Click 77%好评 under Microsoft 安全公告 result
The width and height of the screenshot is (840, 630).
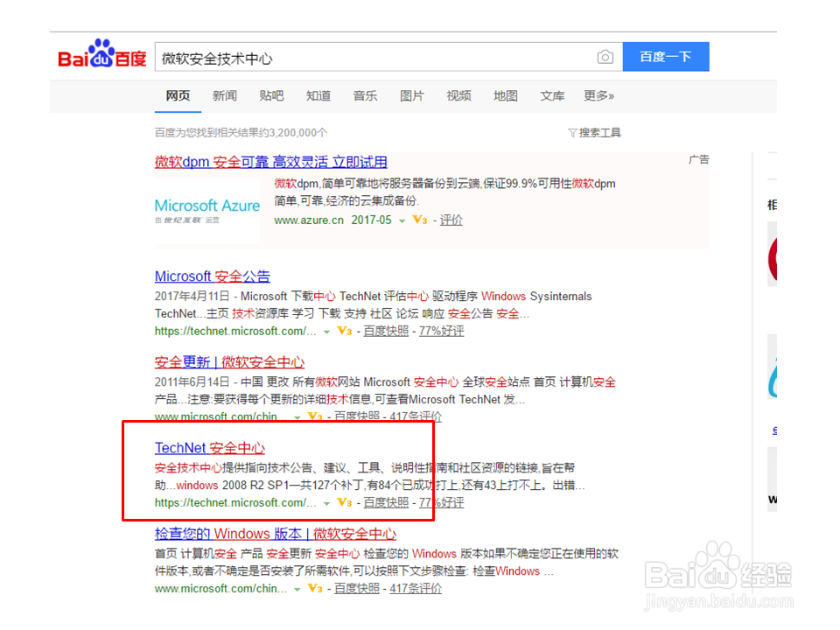[x=441, y=331]
